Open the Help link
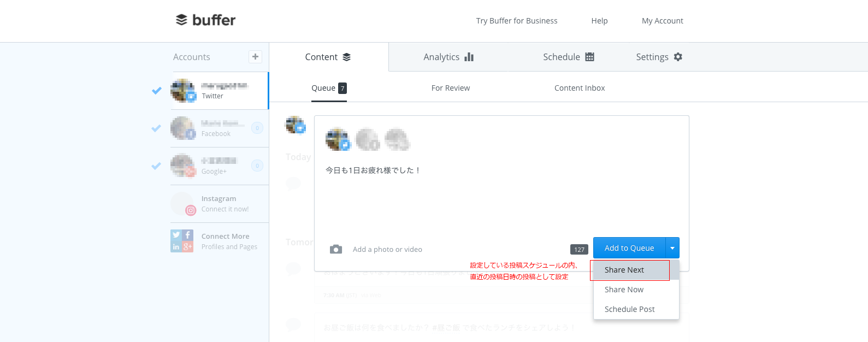Image resolution: width=868 pixels, height=342 pixels. [599, 21]
